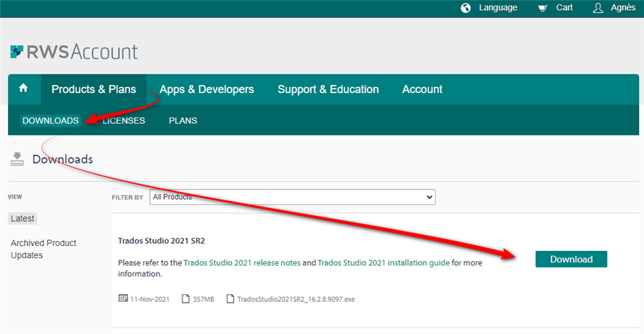Click the shopping cart icon

(x=542, y=8)
